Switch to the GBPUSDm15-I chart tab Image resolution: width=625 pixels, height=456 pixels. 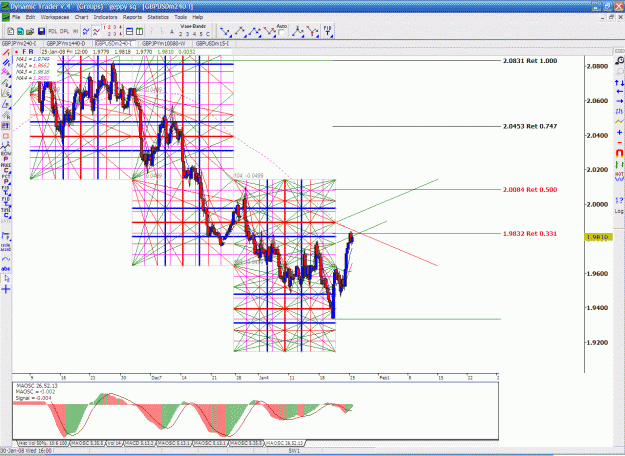[212, 43]
